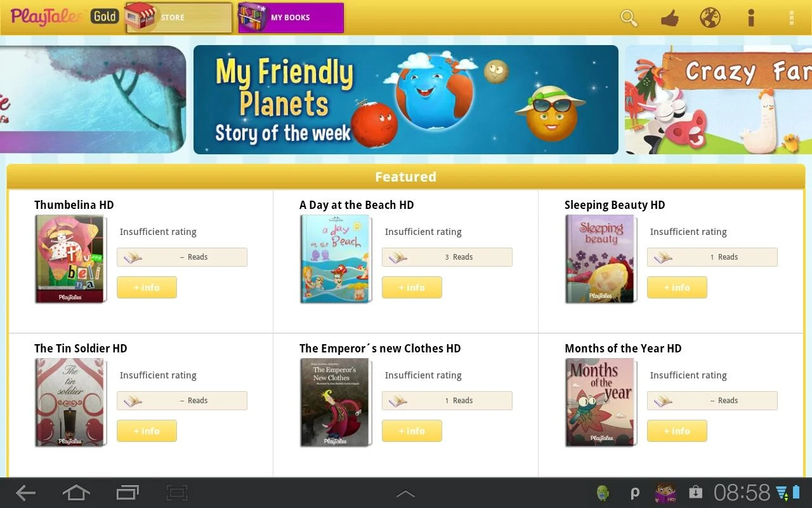The height and width of the screenshot is (508, 812).
Task: Open the Crazy Farm banner
Action: [718, 100]
